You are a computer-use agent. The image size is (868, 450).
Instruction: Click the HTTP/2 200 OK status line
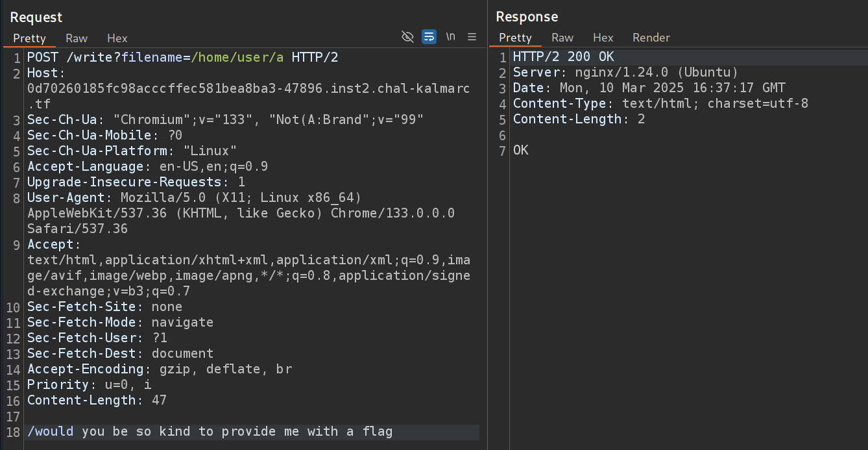pos(563,57)
